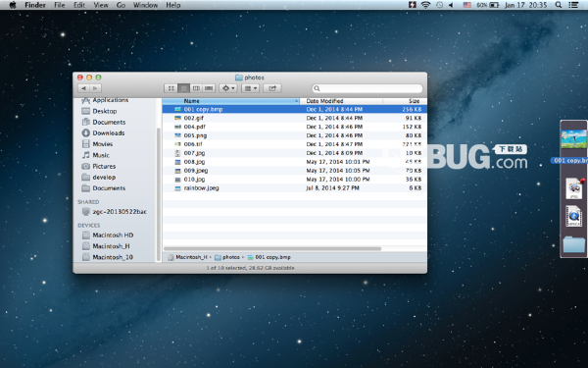Click the lightning bolt menu bar icon
The height and width of the screenshot is (368, 588).
click(413, 5)
